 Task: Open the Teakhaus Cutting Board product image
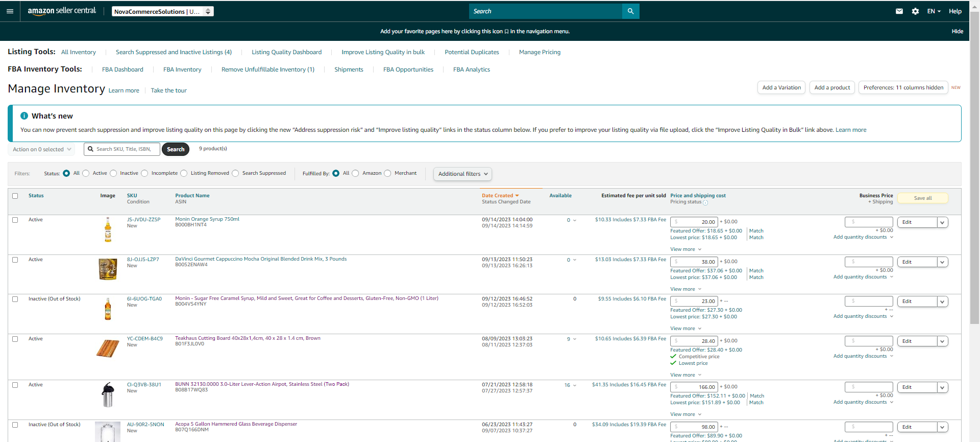tap(108, 348)
